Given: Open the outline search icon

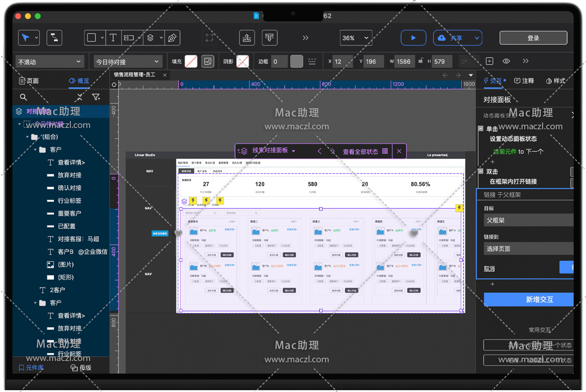Looking at the screenshot, I should click(x=23, y=97).
